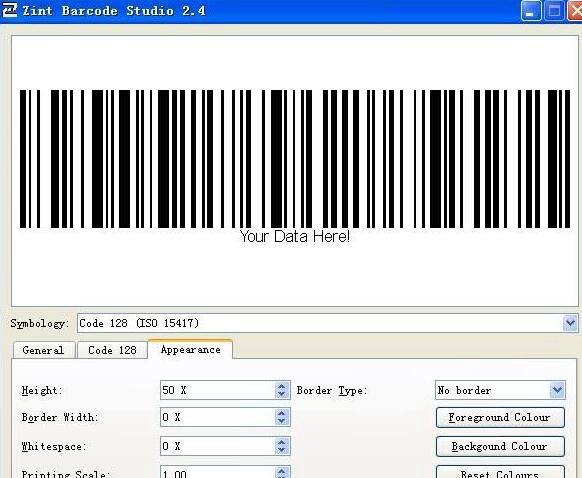Click the Zint Barcode Studio 2.4 title

click(x=114, y=10)
